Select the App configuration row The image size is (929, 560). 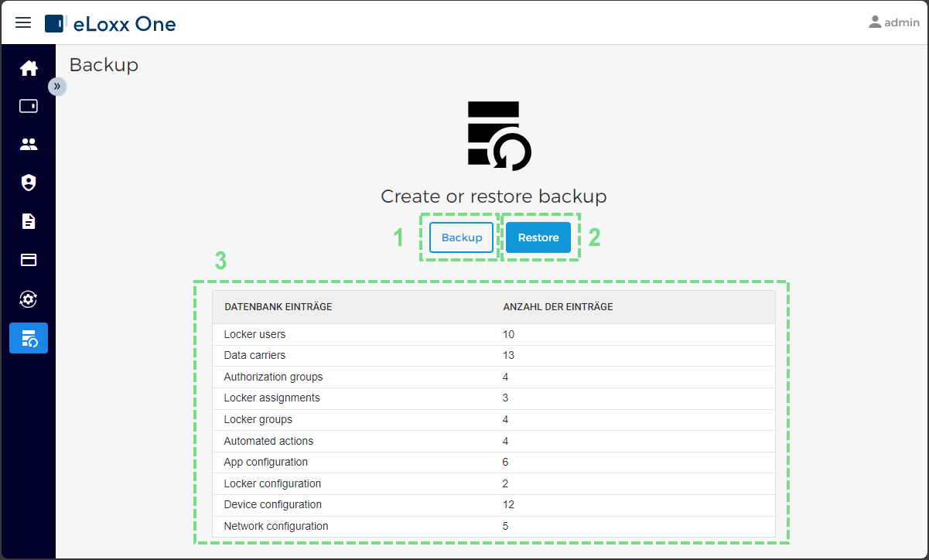[x=494, y=463]
